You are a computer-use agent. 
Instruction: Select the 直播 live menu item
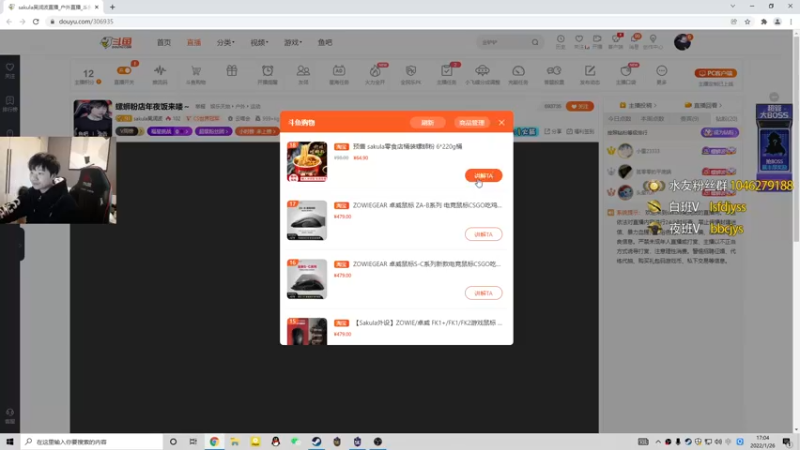click(194, 42)
